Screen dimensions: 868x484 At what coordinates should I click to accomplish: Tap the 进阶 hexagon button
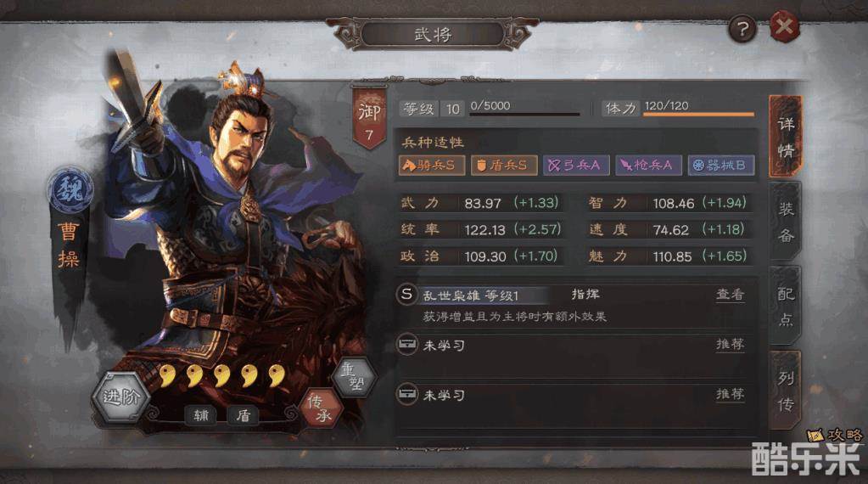click(x=120, y=397)
